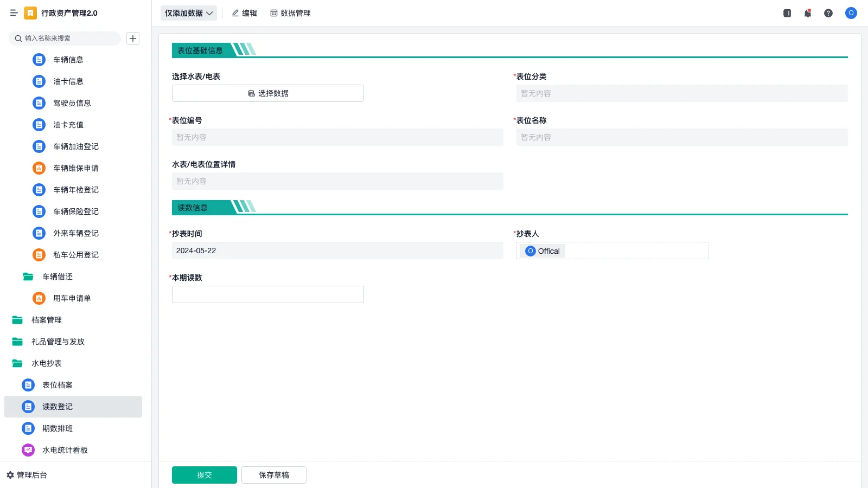Open the 编辑 toolbar item
Image resolution: width=868 pixels, height=488 pixels.
coord(245,13)
